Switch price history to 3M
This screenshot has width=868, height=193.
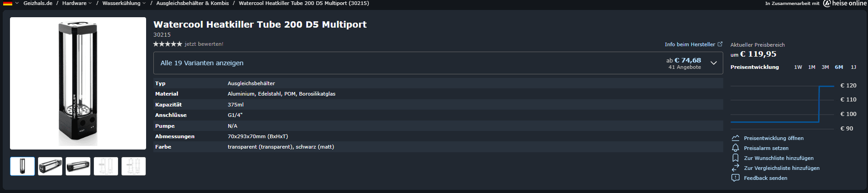[x=825, y=67]
